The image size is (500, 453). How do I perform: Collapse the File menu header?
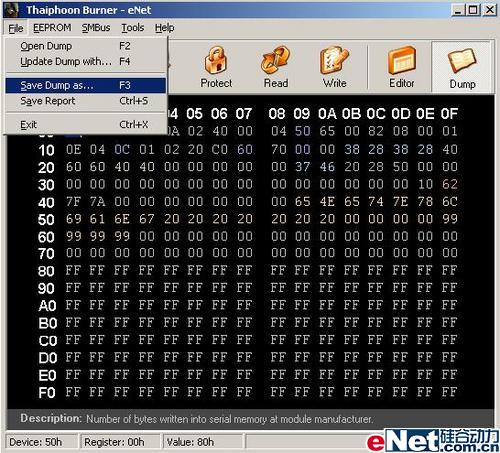click(x=16, y=28)
